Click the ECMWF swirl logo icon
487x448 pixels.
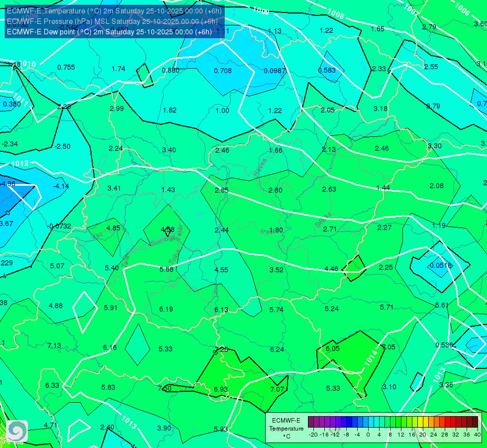pyautogui.click(x=17, y=431)
